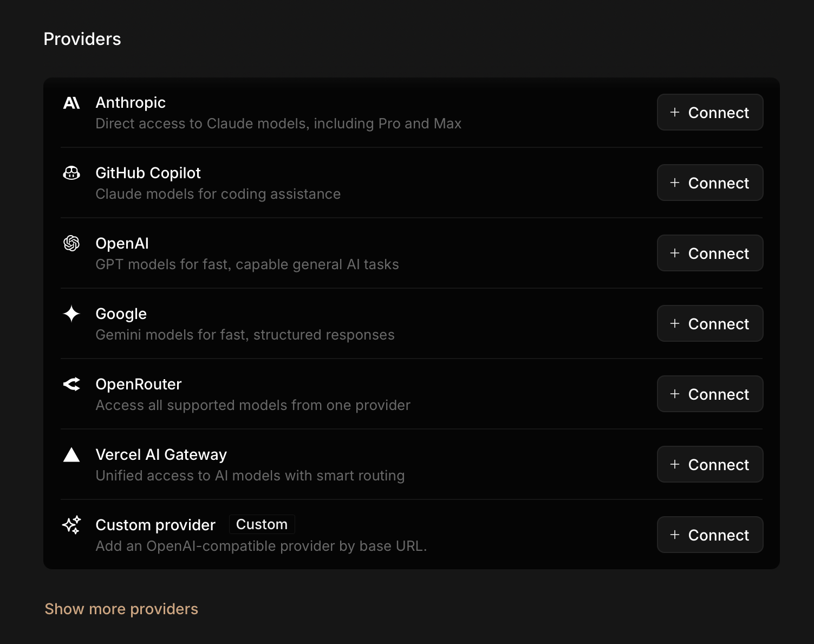The height and width of the screenshot is (644, 814).
Task: Select the GitHub Copilot provider name
Action: click(x=148, y=173)
